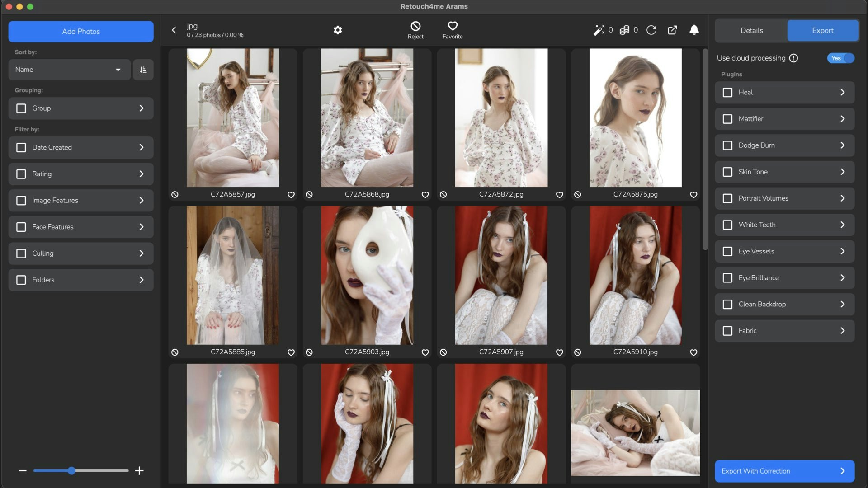Enable the Heal plugin checkbox
The height and width of the screenshot is (488, 868).
tap(727, 93)
